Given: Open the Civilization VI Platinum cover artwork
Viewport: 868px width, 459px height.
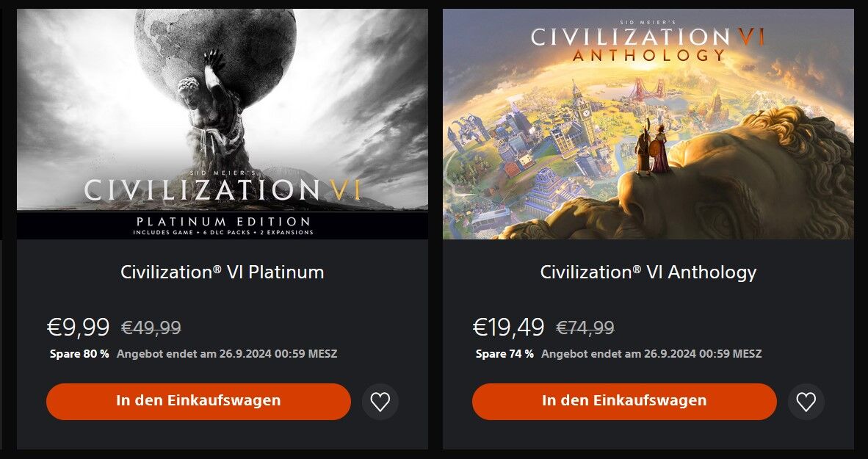Looking at the screenshot, I should click(x=222, y=124).
